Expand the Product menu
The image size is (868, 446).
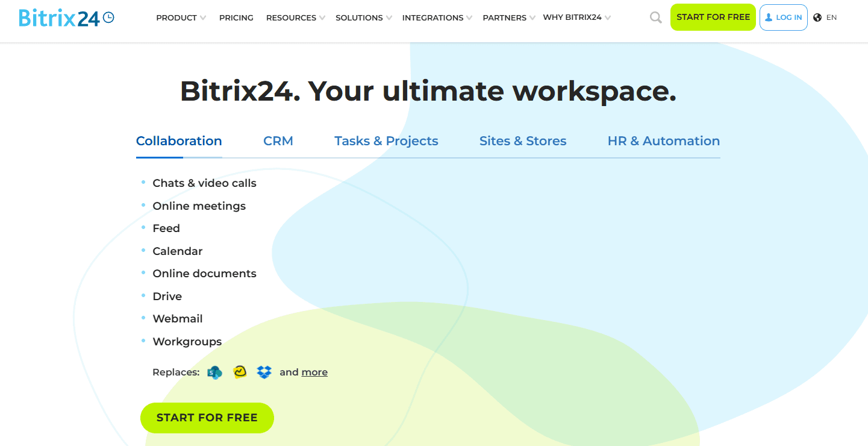(x=181, y=18)
